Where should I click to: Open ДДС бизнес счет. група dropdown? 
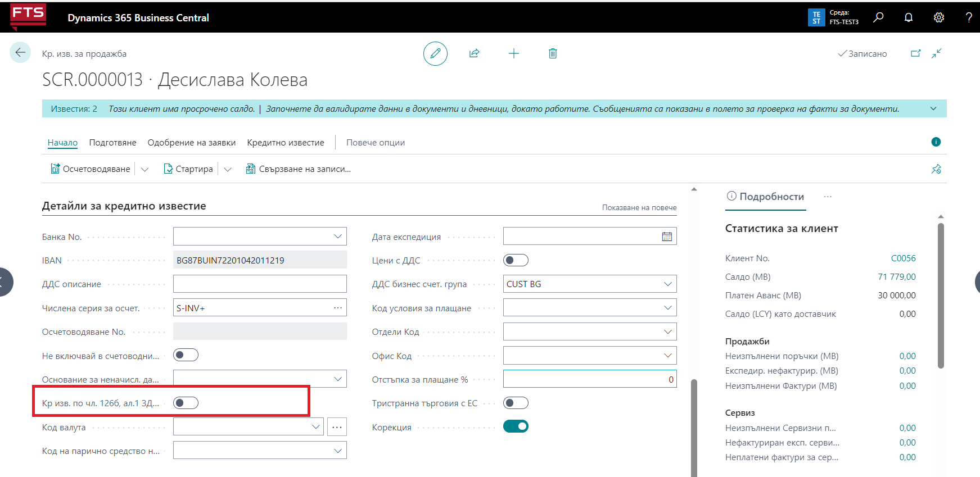pos(668,284)
